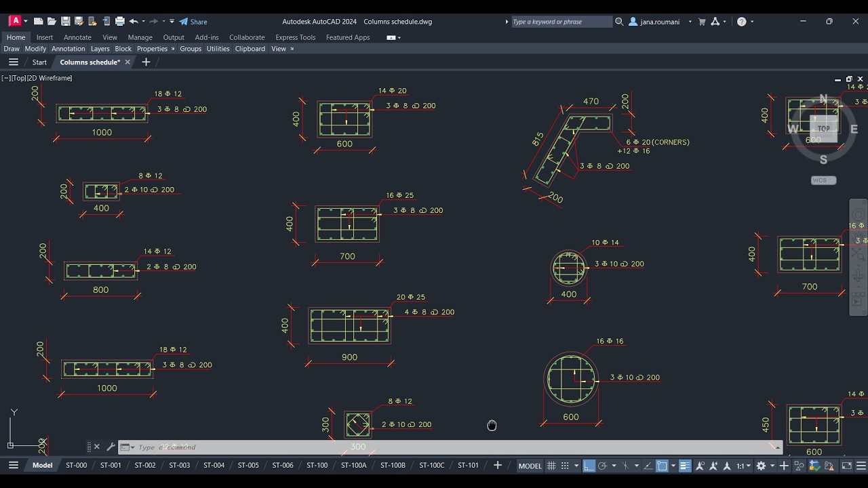The width and height of the screenshot is (868, 488).
Task: Click Annotation Visibility icon in status bar
Action: [x=699, y=466]
